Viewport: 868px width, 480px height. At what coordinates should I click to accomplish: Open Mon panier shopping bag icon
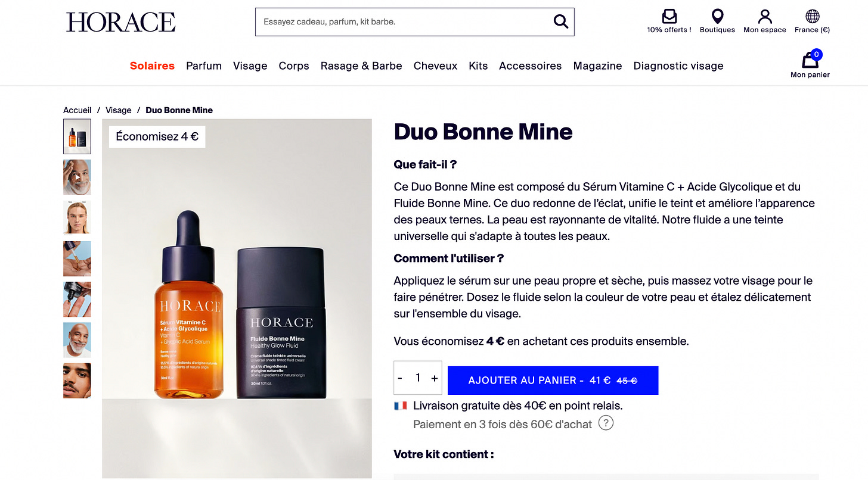[810, 60]
